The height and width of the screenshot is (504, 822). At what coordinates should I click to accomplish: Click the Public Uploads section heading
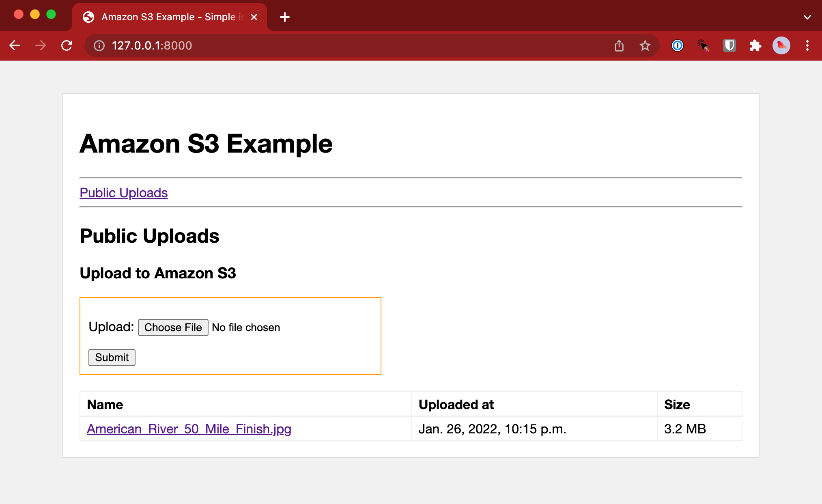[x=149, y=236]
